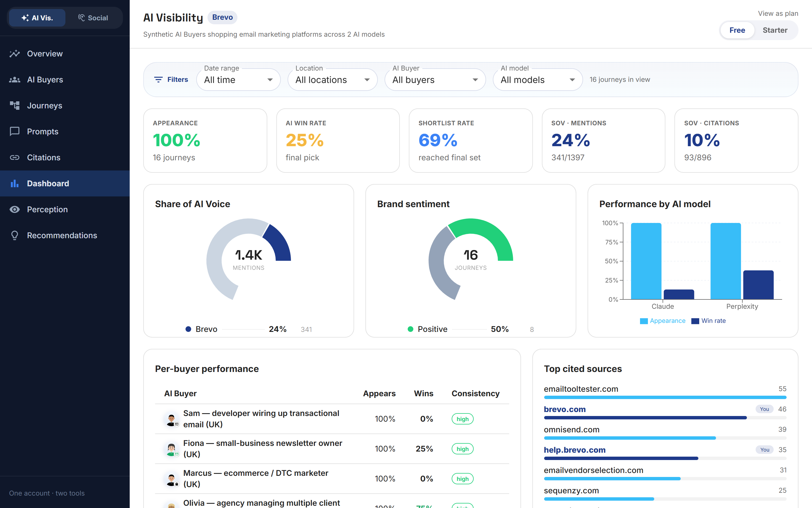Viewport: 812px width, 508px height.
Task: Click the SOV Citations 10% card
Action: tap(736, 141)
